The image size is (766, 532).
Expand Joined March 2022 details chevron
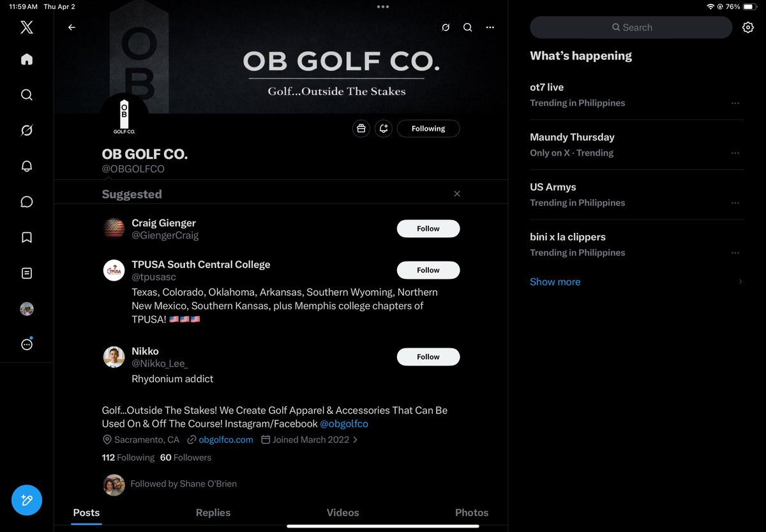(x=355, y=440)
